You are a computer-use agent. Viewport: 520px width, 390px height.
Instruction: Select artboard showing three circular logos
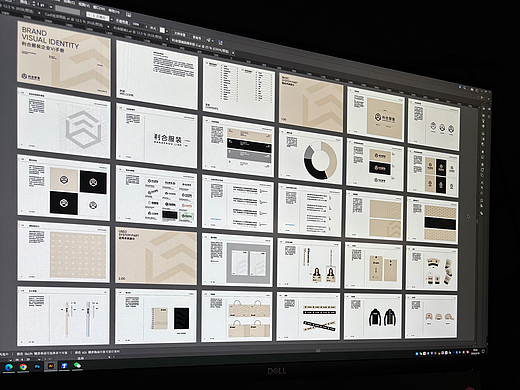click(x=434, y=124)
